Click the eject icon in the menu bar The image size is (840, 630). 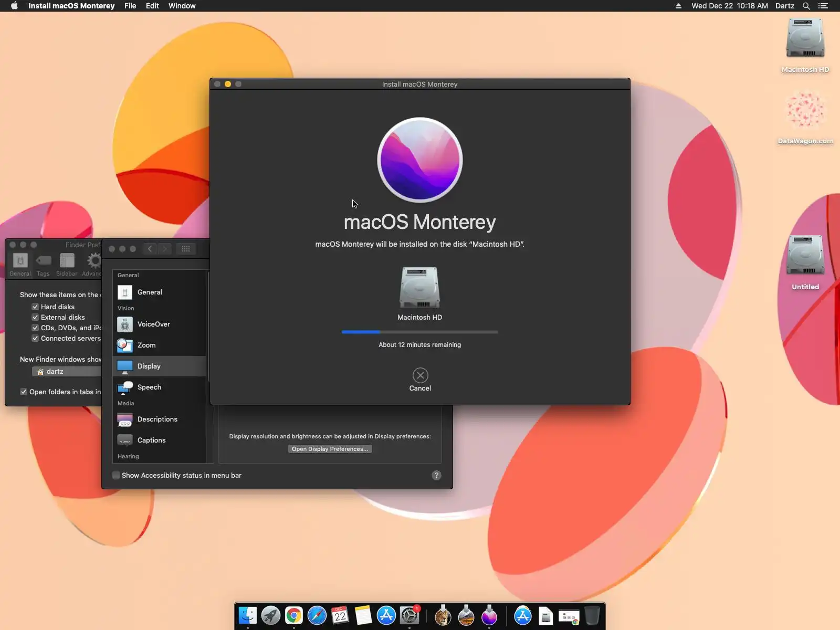[678, 6]
